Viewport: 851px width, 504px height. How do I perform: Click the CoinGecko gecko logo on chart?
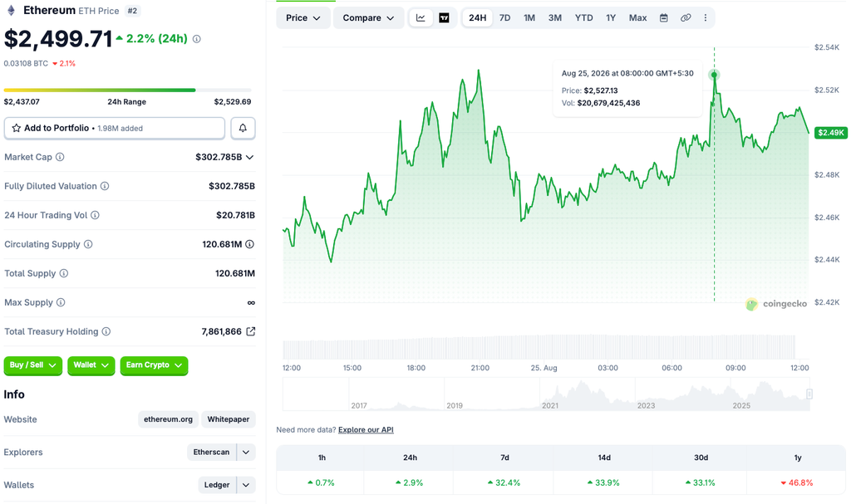751,304
